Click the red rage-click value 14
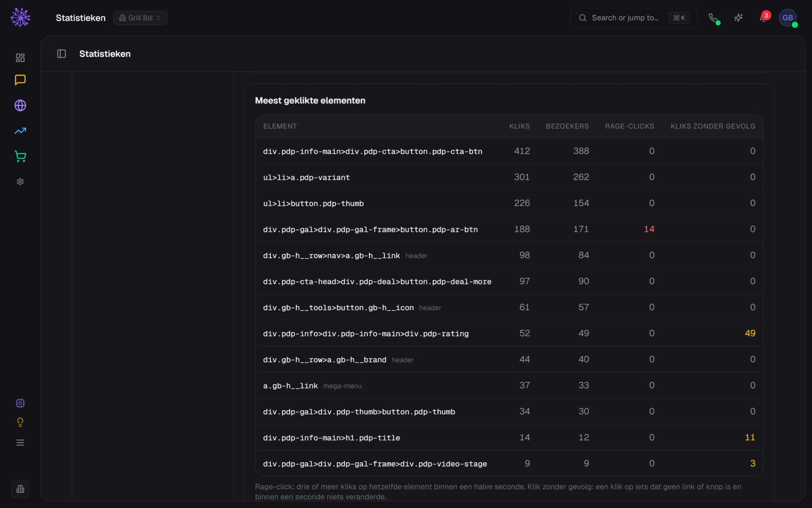This screenshot has height=508, width=812. point(649,229)
